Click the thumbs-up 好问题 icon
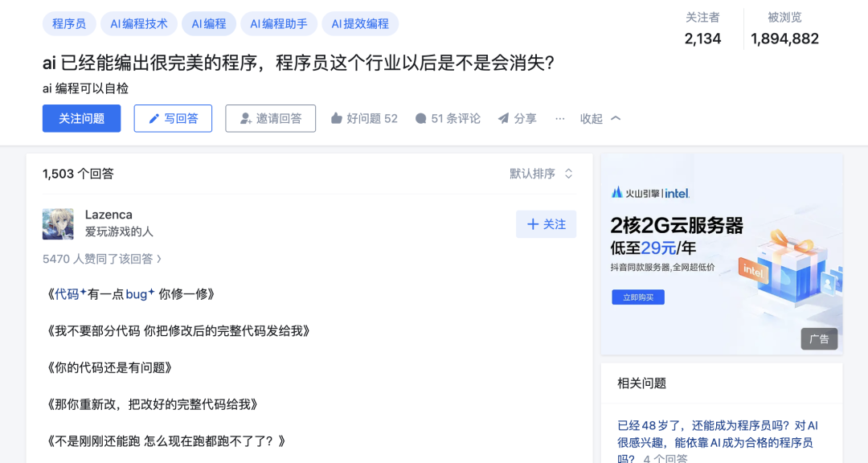Screen dimensions: 868x463 tap(336, 118)
